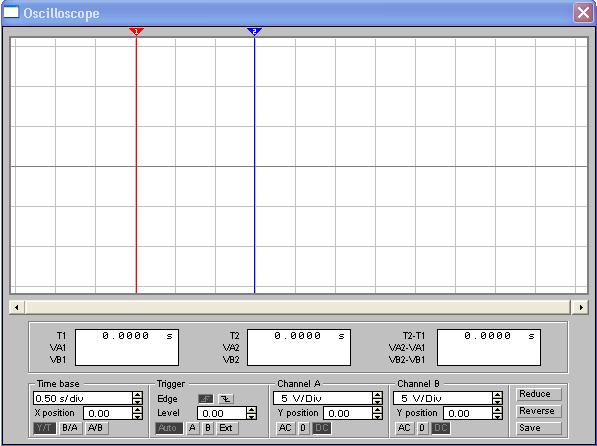This screenshot has height=446, width=597.
Task: Decrease Channel B V/Div scale
Action: tap(497, 401)
